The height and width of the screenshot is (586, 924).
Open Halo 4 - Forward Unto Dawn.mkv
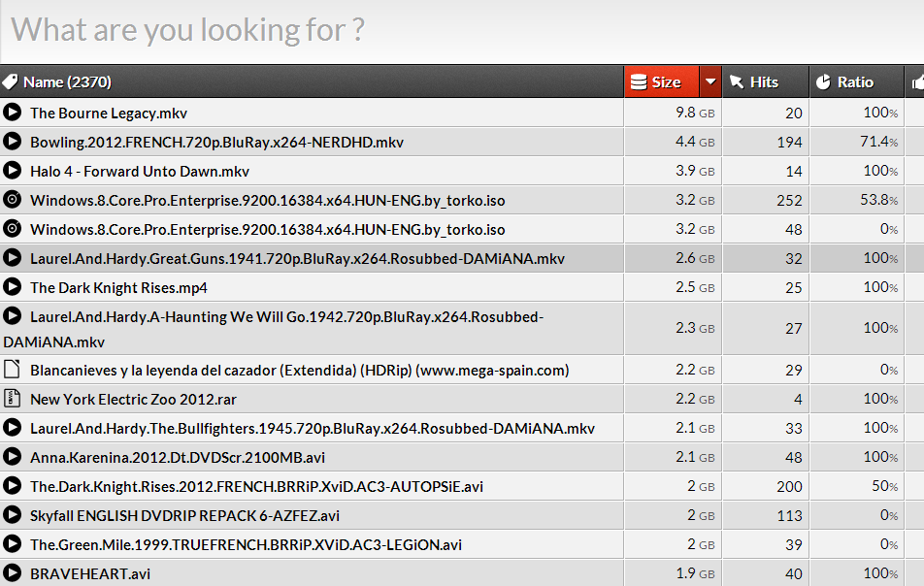coord(140,172)
